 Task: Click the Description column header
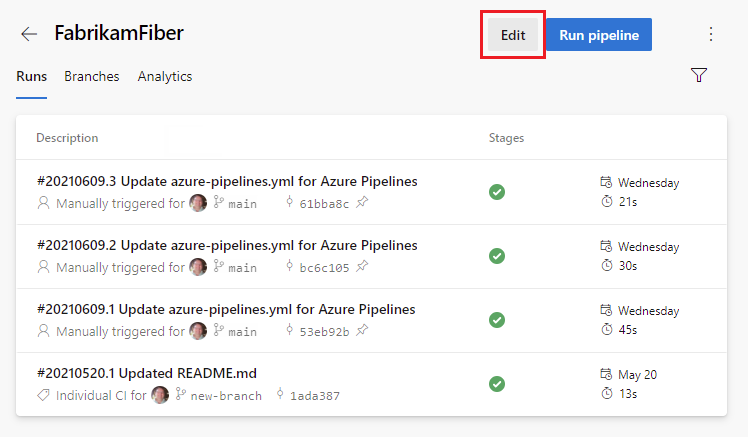[x=67, y=138]
